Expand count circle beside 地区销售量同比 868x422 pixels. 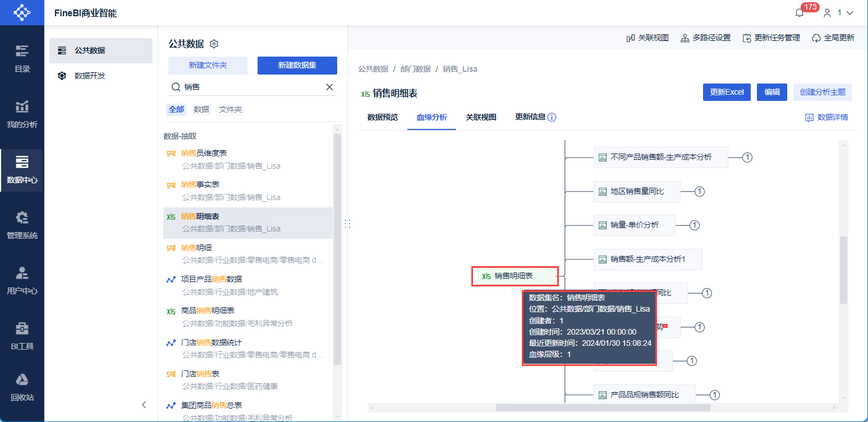[x=700, y=192]
